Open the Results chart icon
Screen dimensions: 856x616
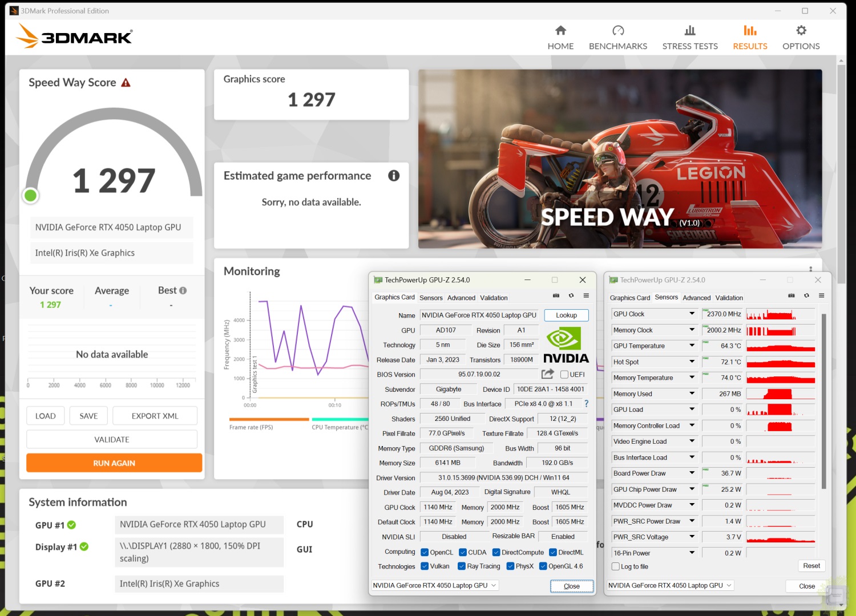click(750, 31)
